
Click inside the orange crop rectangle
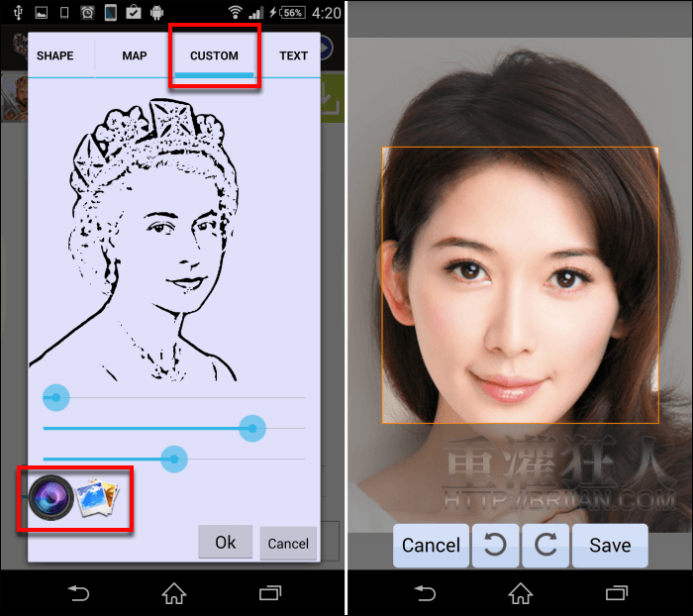(520, 285)
